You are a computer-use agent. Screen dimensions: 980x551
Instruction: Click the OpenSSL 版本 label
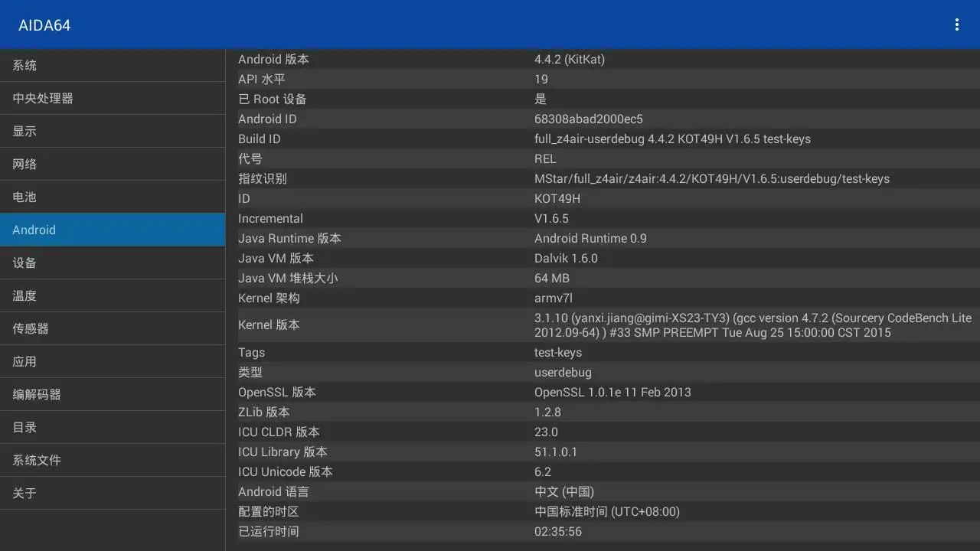pos(277,392)
